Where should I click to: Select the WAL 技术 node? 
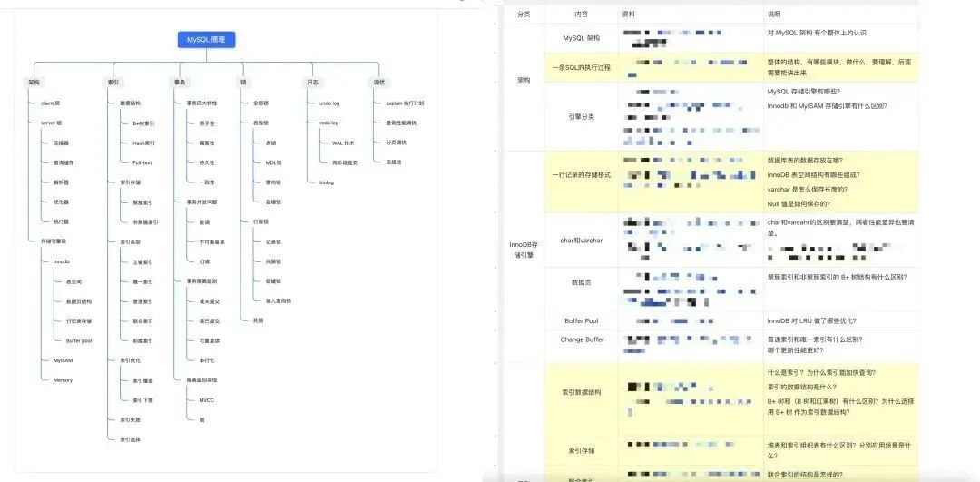tap(343, 143)
